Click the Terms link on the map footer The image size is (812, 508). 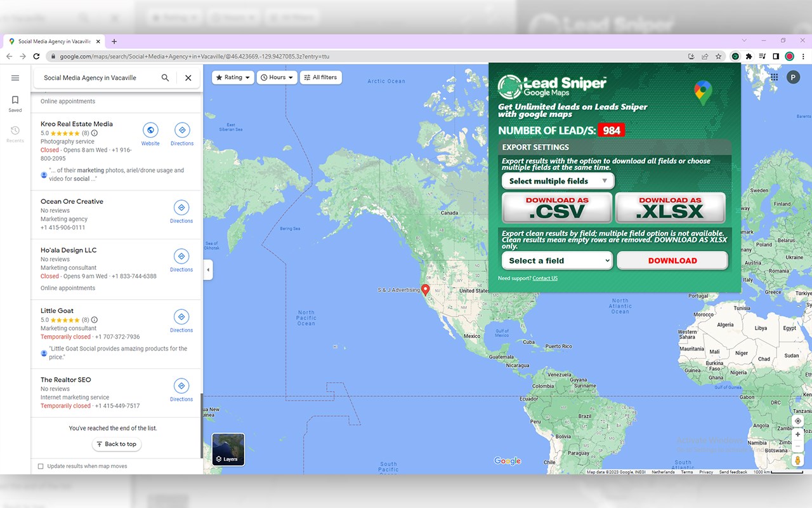[x=687, y=472]
